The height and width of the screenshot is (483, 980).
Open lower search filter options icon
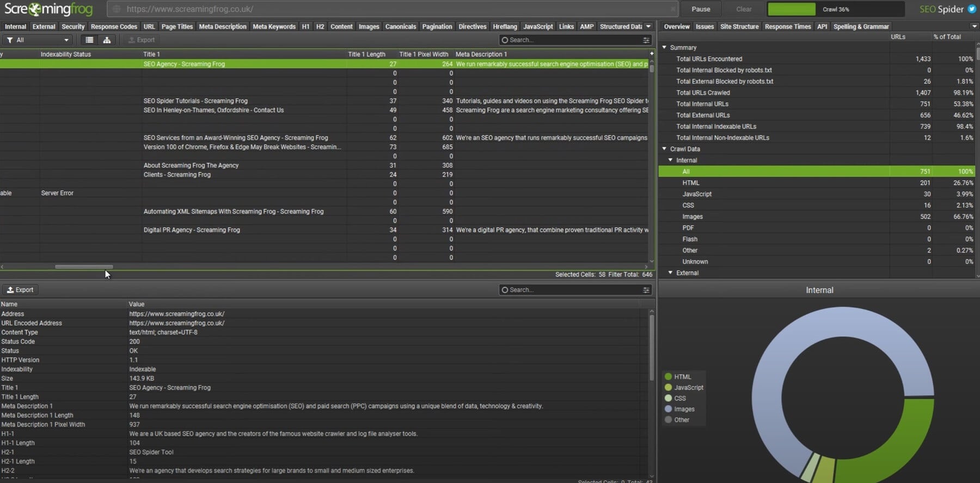pos(646,290)
